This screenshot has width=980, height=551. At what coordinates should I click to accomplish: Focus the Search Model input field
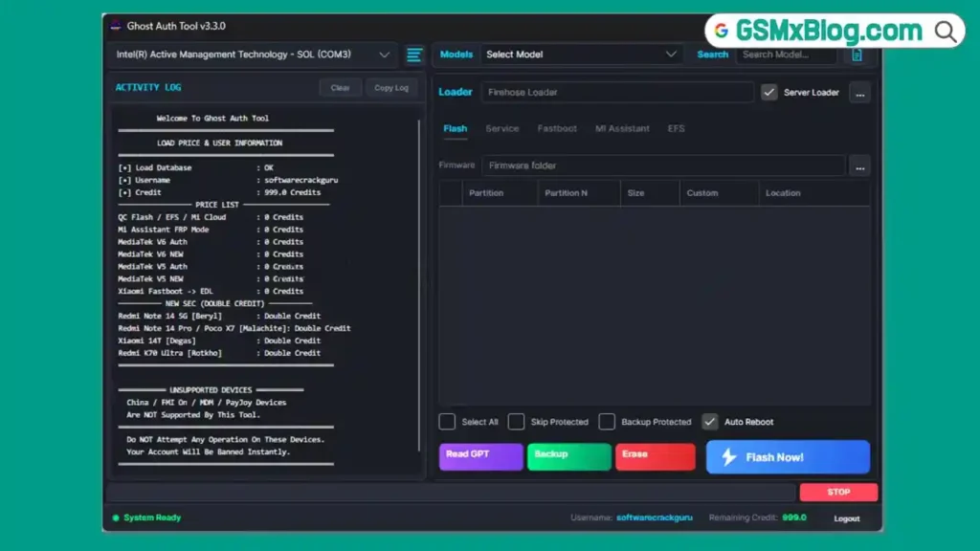pyautogui.click(x=787, y=55)
